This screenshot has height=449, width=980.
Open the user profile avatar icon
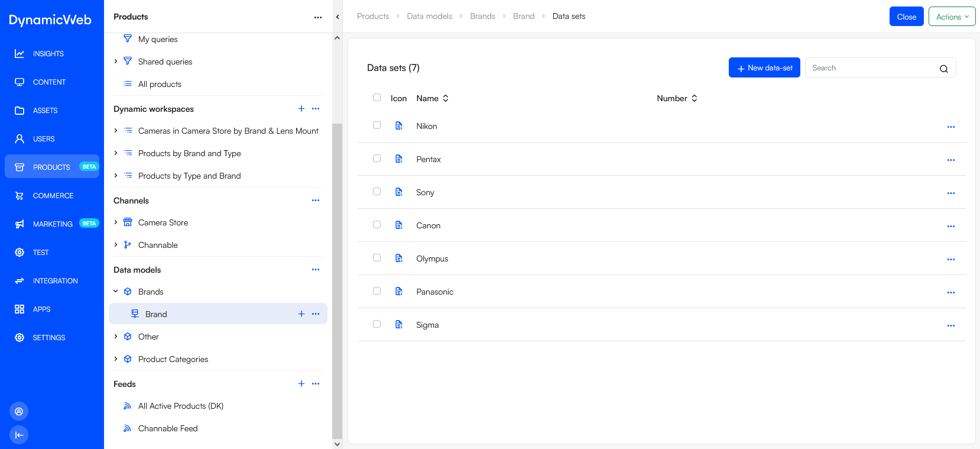(x=19, y=411)
